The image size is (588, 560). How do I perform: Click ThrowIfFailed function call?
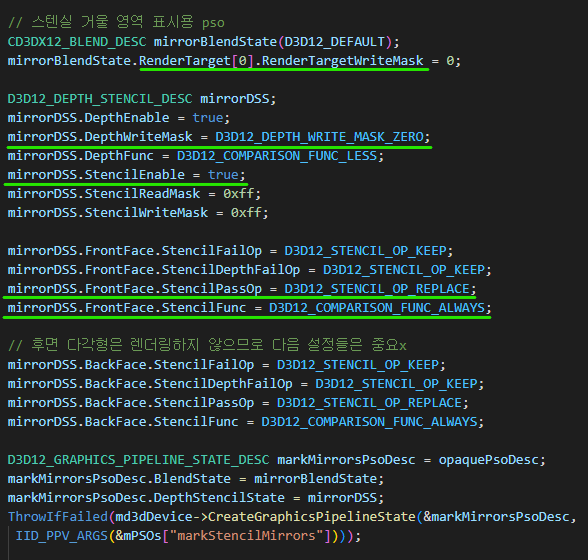tap(58, 516)
